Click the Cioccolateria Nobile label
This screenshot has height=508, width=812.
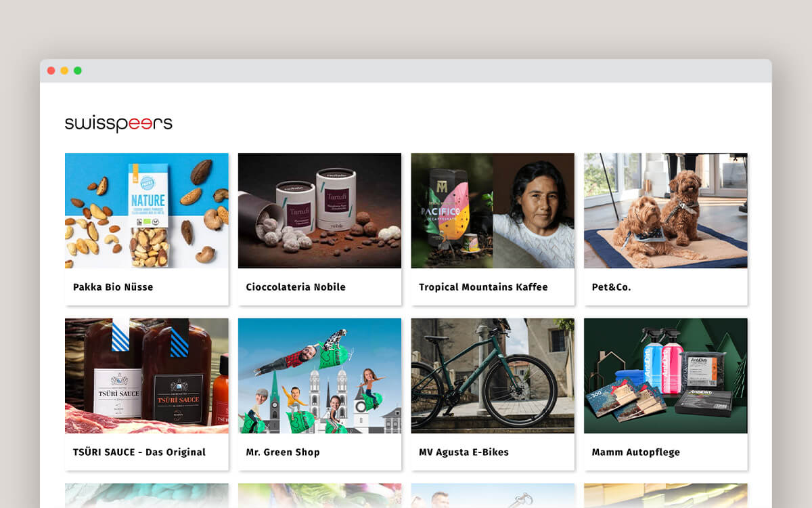[x=296, y=287]
